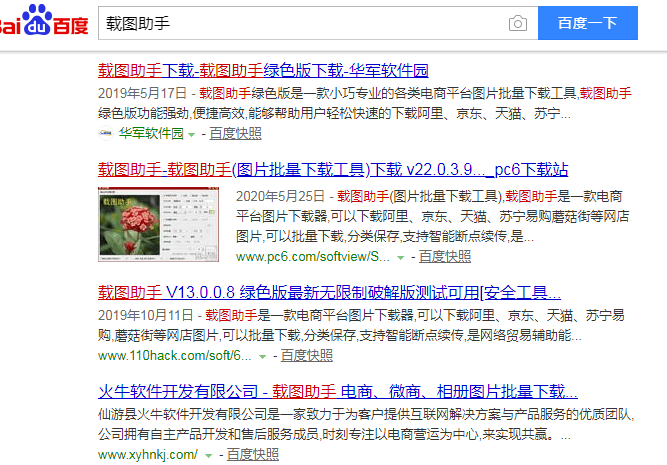667x465 pixels.
Task: Open 火牛软件开发有限公司 result title
Action: tap(337, 392)
